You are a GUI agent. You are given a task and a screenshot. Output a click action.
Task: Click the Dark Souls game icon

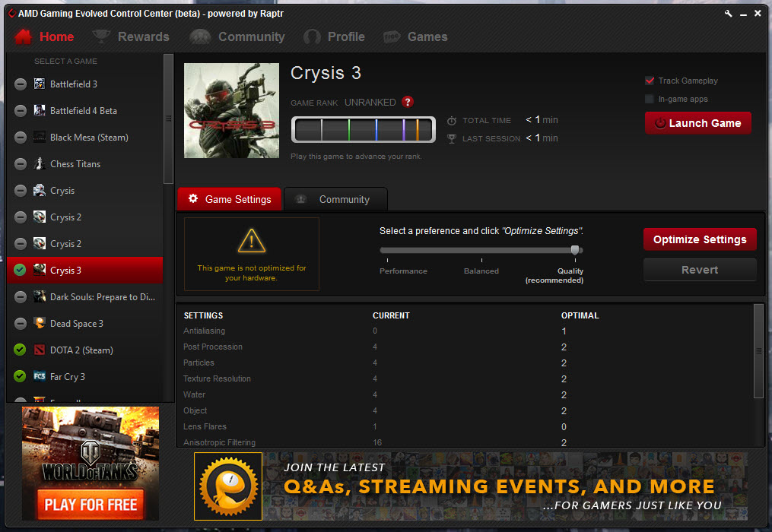(40, 296)
